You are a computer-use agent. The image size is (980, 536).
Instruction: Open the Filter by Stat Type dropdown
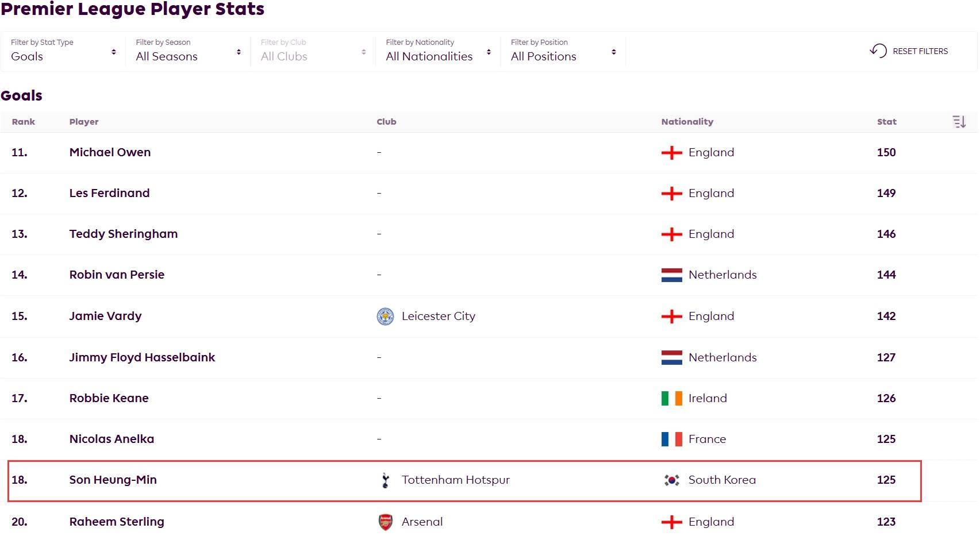[x=63, y=51]
